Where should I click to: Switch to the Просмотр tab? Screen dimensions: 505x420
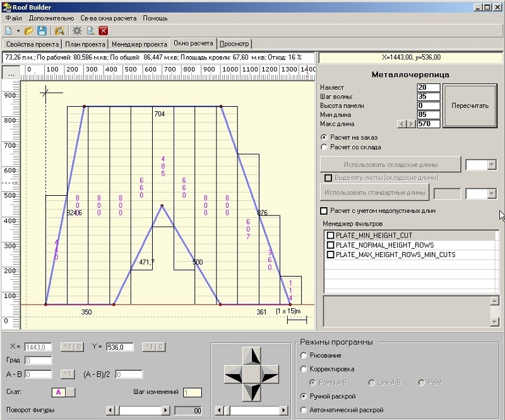(x=234, y=44)
